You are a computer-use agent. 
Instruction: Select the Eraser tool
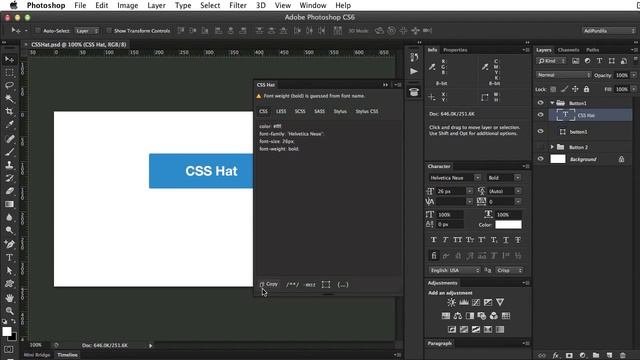[x=9, y=191]
